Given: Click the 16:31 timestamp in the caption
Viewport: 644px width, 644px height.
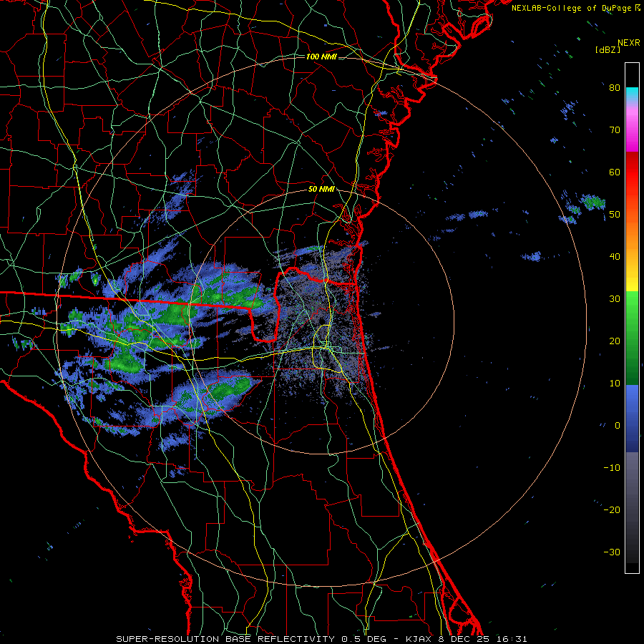Looking at the screenshot, I should tap(510, 639).
